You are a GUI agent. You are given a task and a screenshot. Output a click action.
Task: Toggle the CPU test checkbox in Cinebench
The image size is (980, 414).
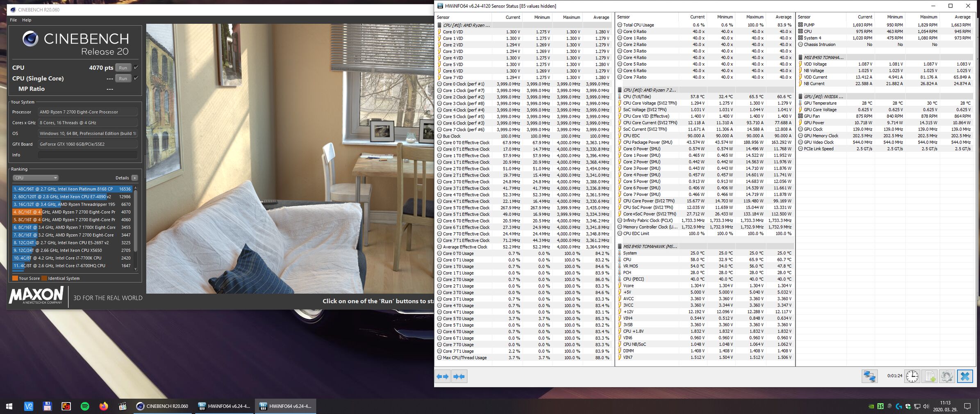136,67
